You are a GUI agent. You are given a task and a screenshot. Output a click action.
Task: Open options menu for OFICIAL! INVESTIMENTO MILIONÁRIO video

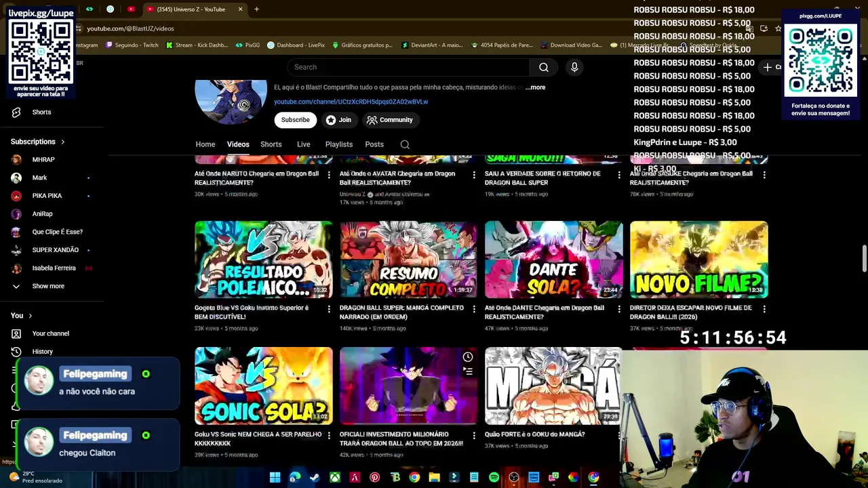click(x=474, y=435)
